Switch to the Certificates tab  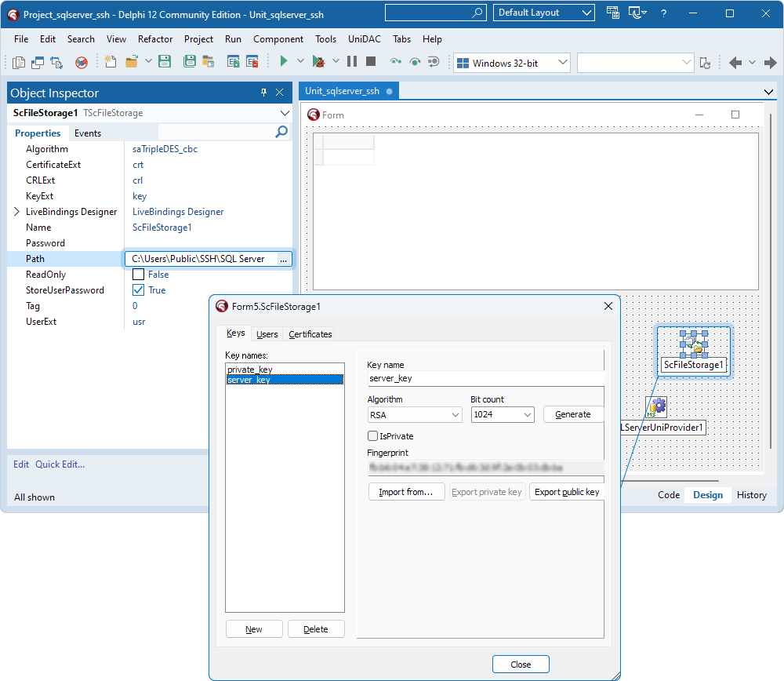coord(310,333)
